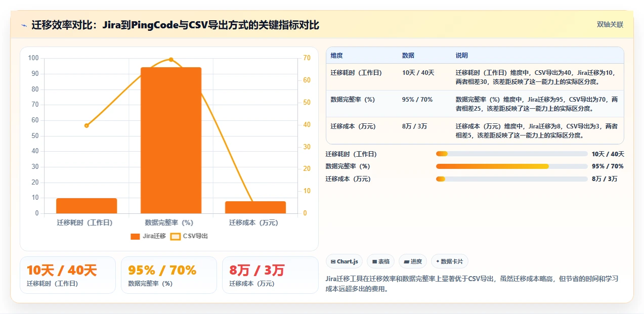Viewport: 644px width, 314px height.
Task: Click progress value 10天 / 40天
Action: 608,154
